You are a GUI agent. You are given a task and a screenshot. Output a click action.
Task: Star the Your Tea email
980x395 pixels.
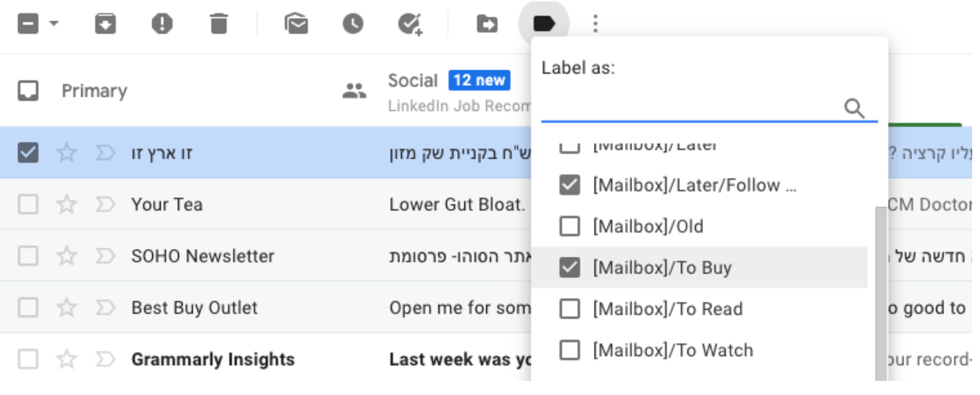[67, 205]
